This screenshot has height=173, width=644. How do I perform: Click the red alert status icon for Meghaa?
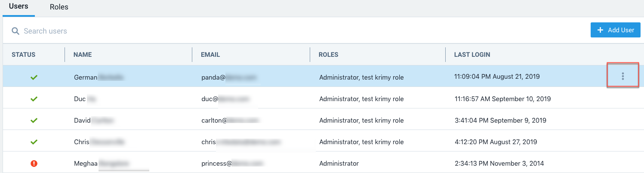[x=34, y=164]
